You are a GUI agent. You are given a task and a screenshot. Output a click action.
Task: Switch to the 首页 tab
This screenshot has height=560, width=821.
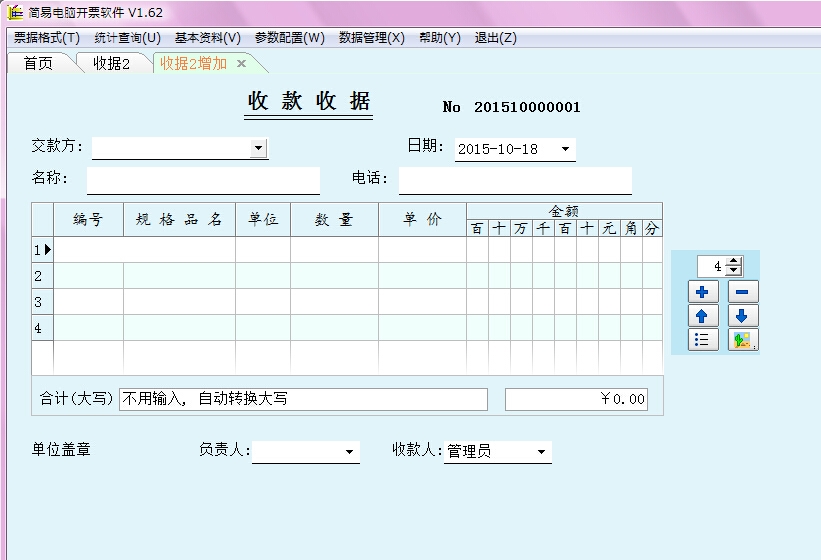coord(38,63)
